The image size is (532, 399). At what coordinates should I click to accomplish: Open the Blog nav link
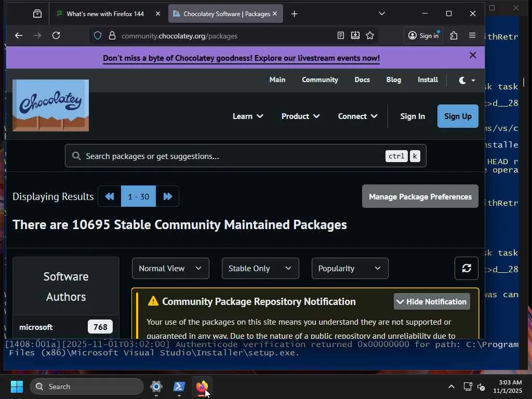(x=394, y=79)
